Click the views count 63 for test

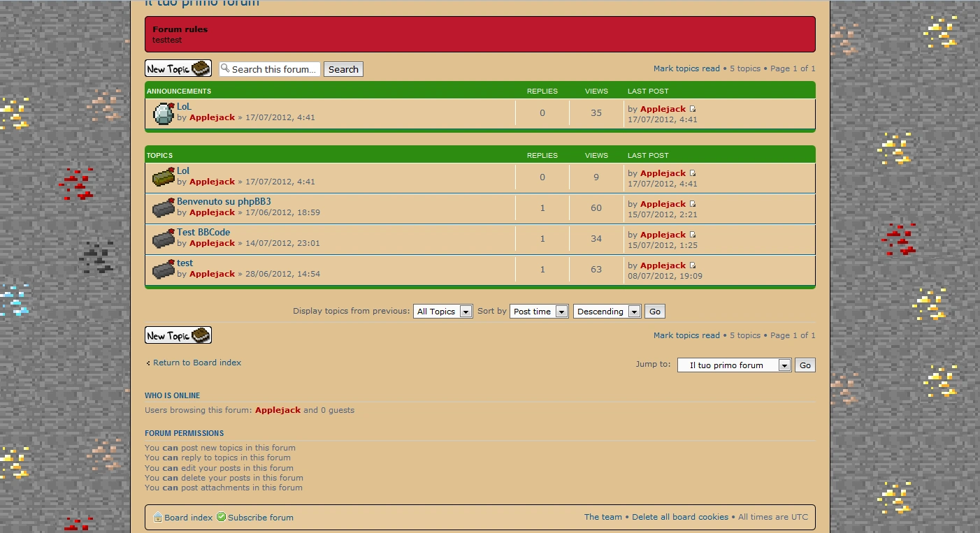[596, 270]
